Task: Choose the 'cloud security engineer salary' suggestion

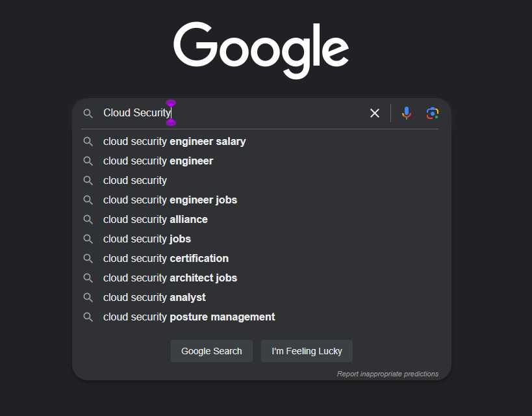Action: [x=174, y=141]
